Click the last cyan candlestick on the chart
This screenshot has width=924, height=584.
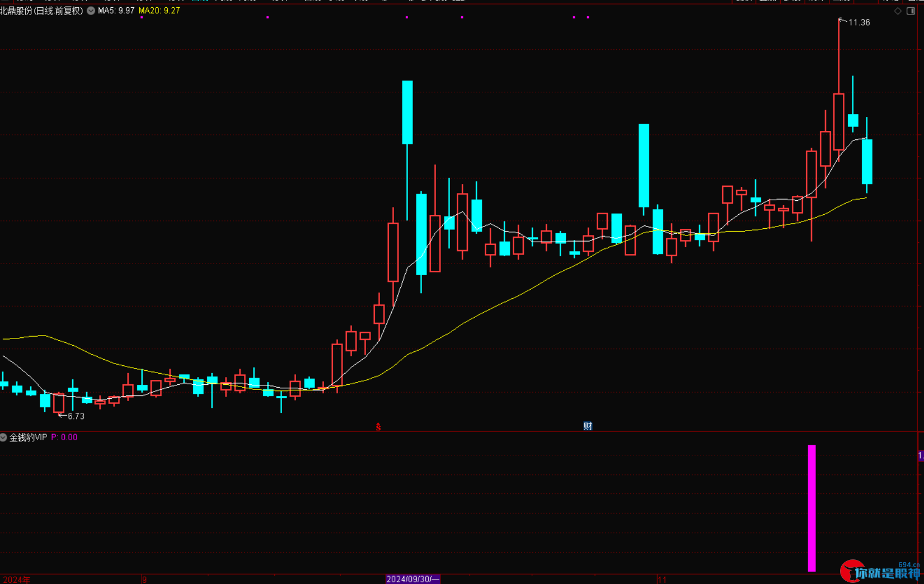(x=867, y=162)
